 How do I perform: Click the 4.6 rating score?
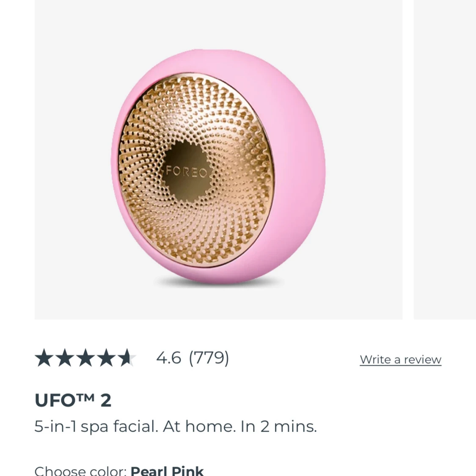pyautogui.click(x=168, y=357)
